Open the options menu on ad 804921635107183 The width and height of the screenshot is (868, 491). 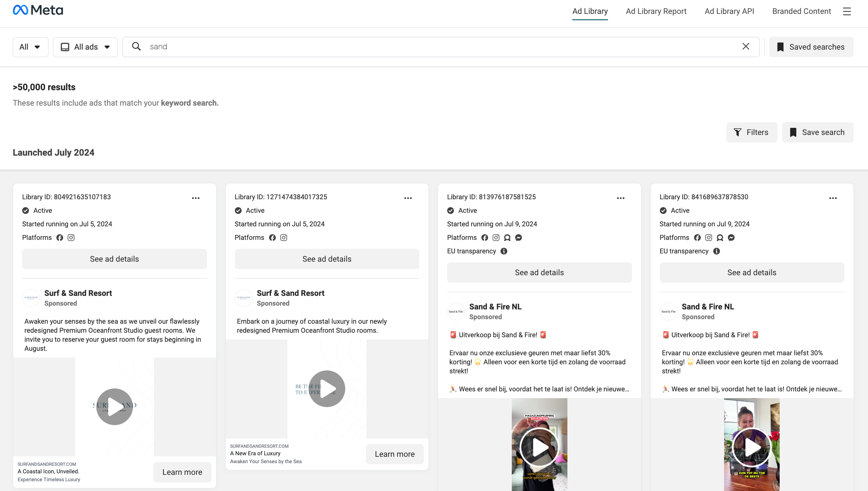(196, 198)
